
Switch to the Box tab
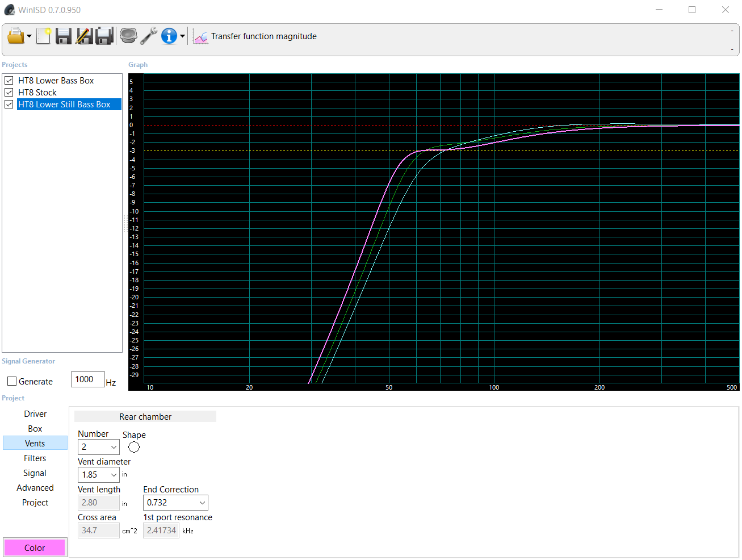point(35,429)
